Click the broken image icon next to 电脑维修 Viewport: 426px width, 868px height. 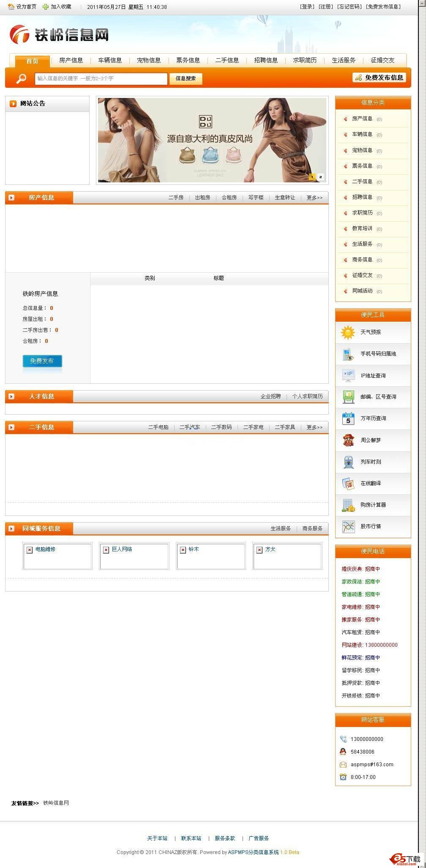tap(30, 550)
